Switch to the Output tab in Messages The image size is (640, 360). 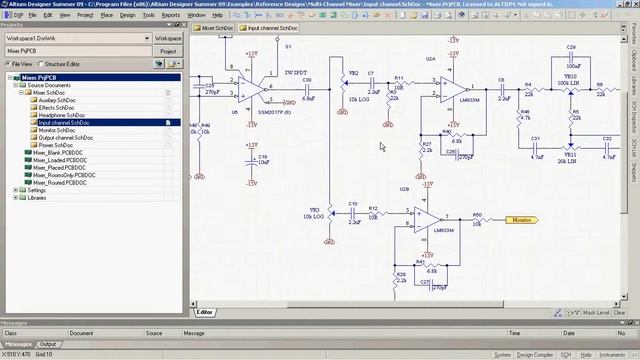pyautogui.click(x=48, y=344)
